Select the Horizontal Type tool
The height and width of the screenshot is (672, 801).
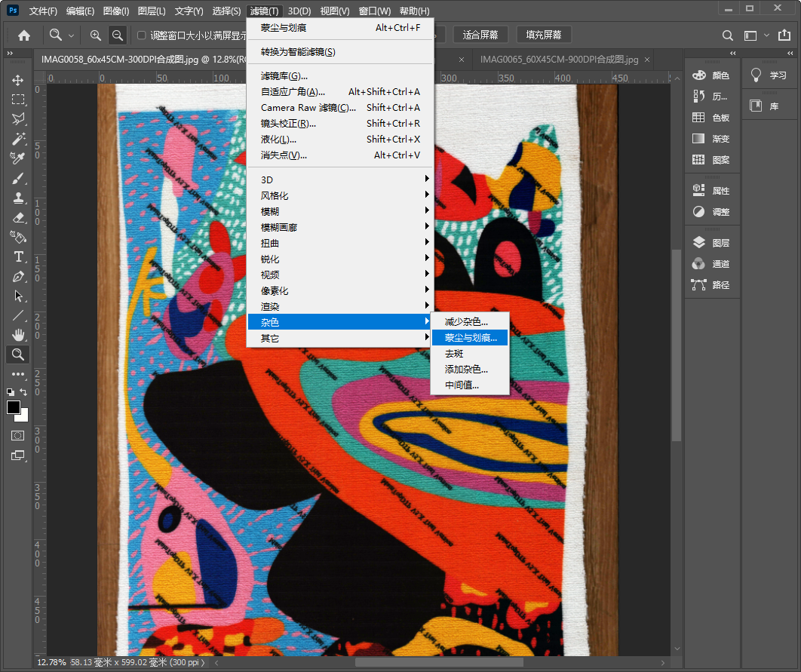click(18, 256)
